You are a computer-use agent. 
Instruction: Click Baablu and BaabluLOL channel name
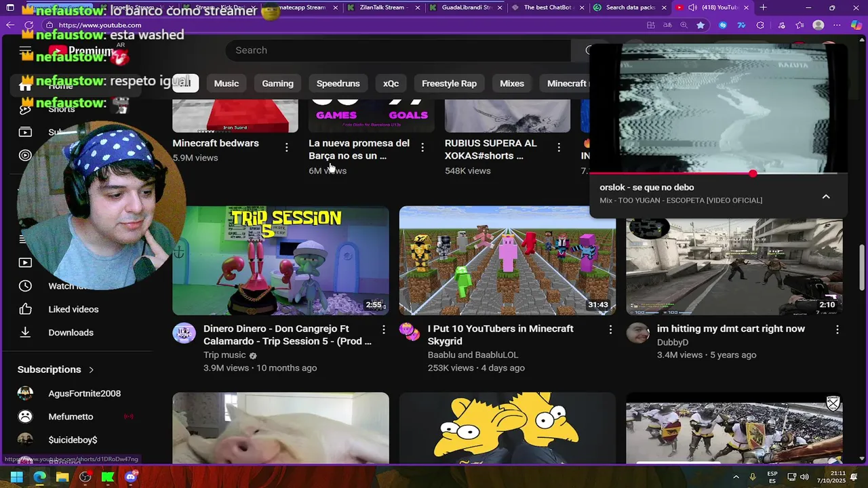click(x=473, y=354)
